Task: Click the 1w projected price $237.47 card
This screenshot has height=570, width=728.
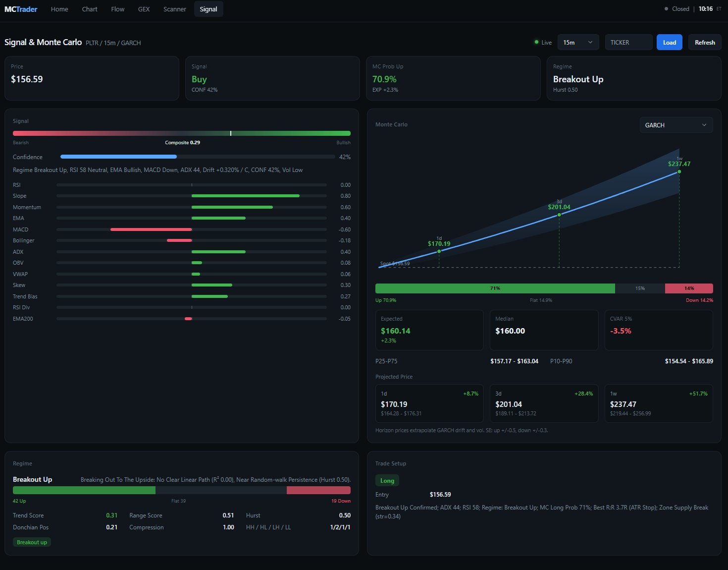Action: pyautogui.click(x=659, y=403)
